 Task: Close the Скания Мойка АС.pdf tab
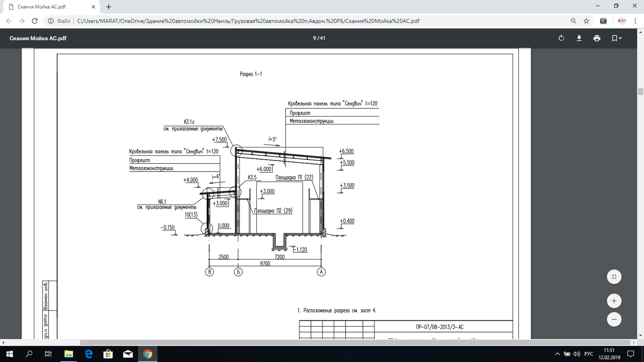[93, 7]
